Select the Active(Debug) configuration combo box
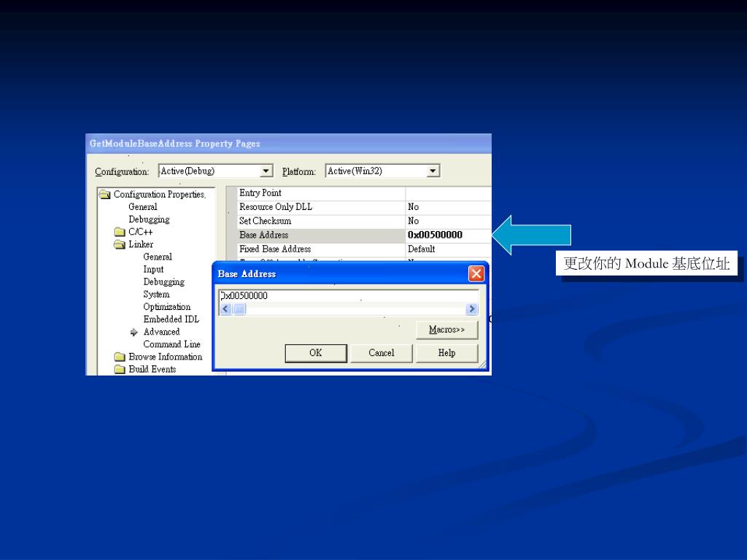Screen dimensions: 747x560 coord(215,171)
